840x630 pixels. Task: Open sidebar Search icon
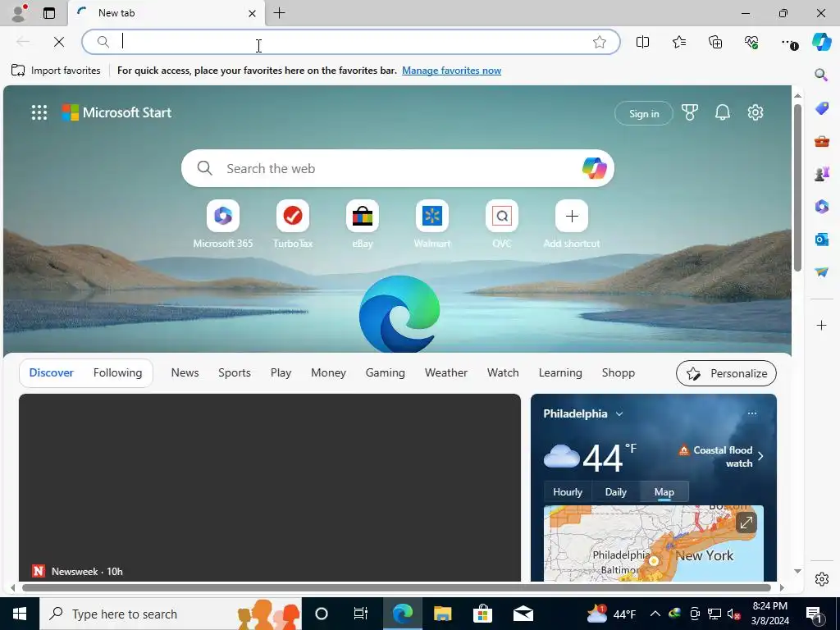click(x=821, y=75)
